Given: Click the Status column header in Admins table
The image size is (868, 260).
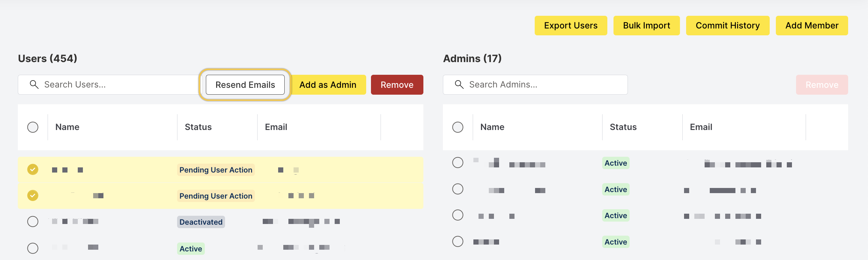Looking at the screenshot, I should (x=623, y=127).
